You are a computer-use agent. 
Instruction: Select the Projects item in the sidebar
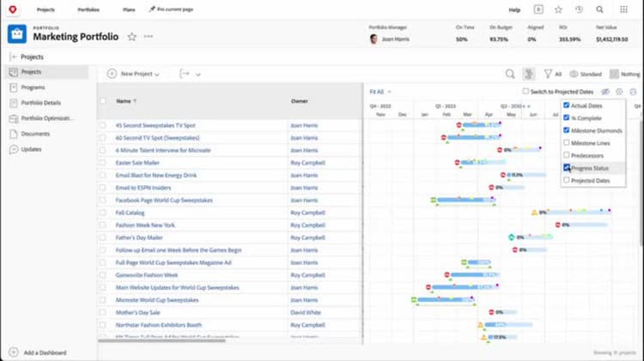tap(48, 72)
